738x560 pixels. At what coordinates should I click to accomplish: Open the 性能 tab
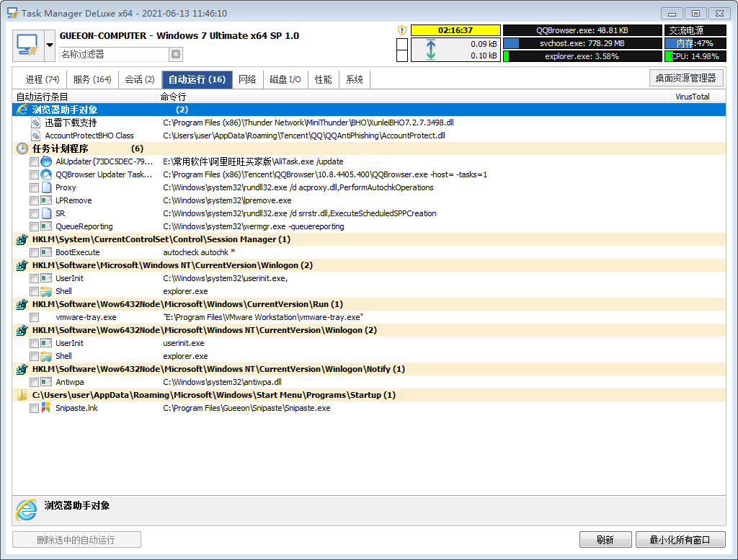tap(324, 79)
